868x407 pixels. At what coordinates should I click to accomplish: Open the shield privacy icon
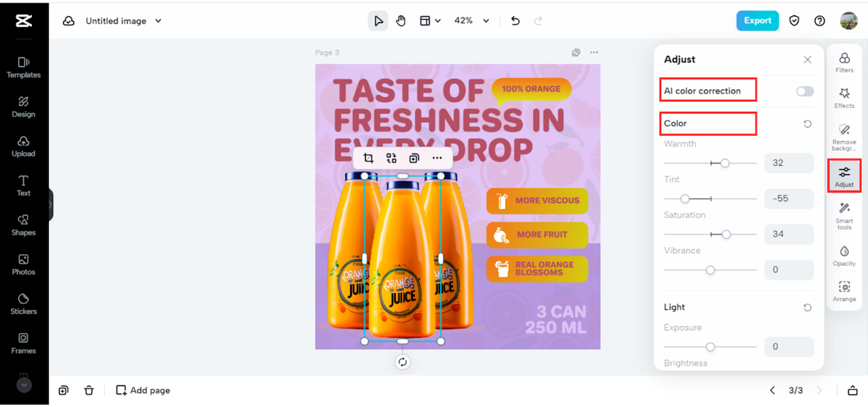[x=794, y=21]
